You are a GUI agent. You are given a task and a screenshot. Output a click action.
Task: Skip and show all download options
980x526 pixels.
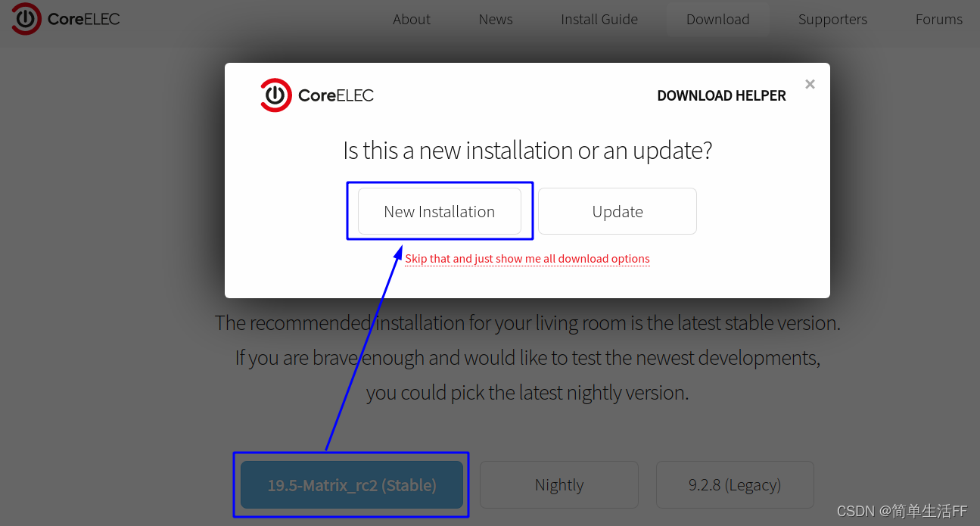[x=527, y=259]
